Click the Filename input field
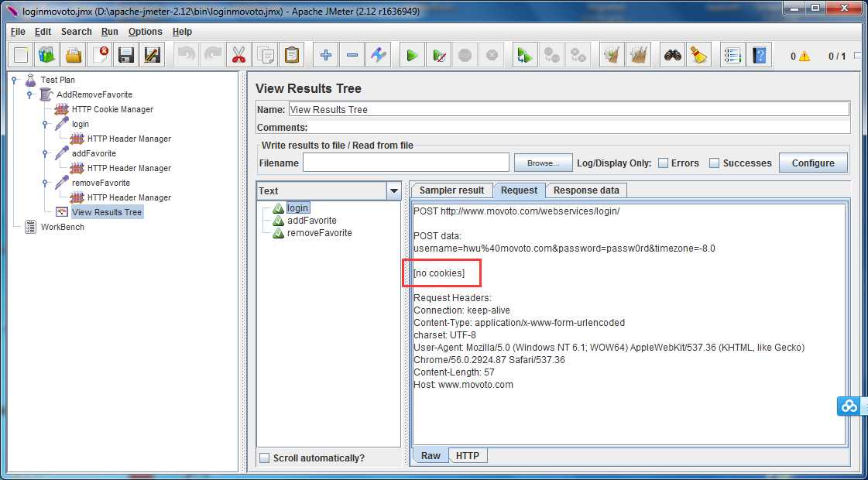The image size is (868, 480). coord(406,163)
